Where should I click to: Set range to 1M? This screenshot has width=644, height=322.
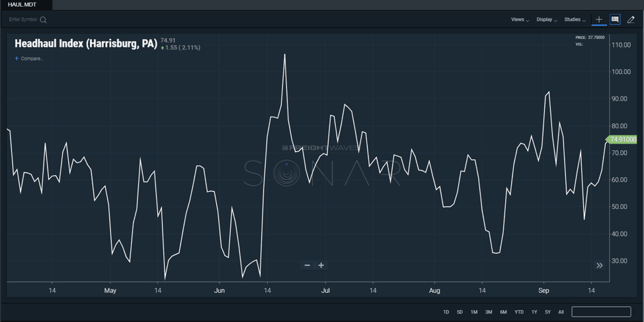(474, 312)
